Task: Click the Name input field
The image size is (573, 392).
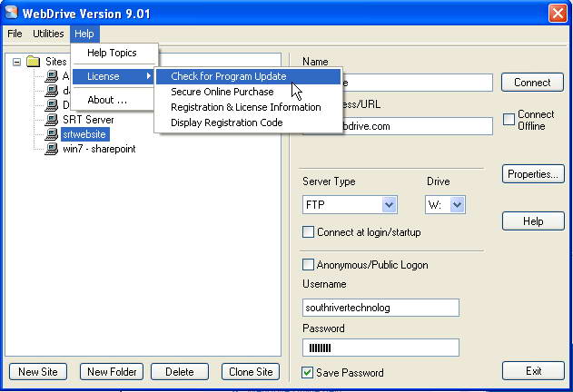Action: click(417, 83)
